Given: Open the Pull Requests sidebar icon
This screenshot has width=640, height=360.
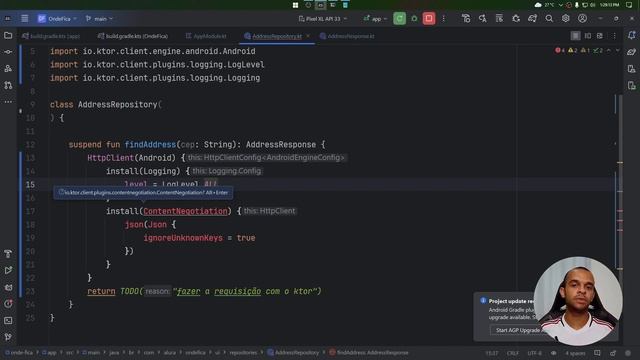Looking at the screenshot, I should [x=8, y=85].
